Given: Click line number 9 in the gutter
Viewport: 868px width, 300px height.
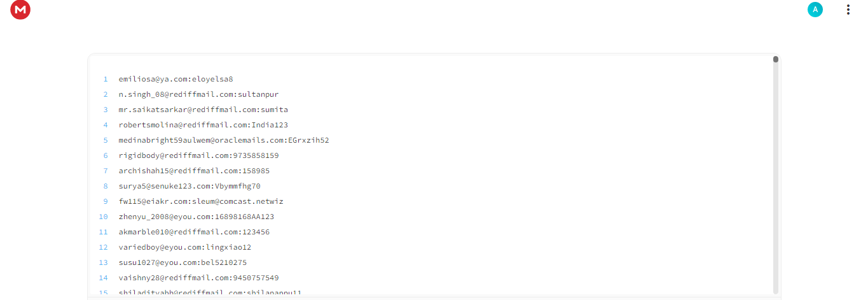Looking at the screenshot, I should 106,201.
